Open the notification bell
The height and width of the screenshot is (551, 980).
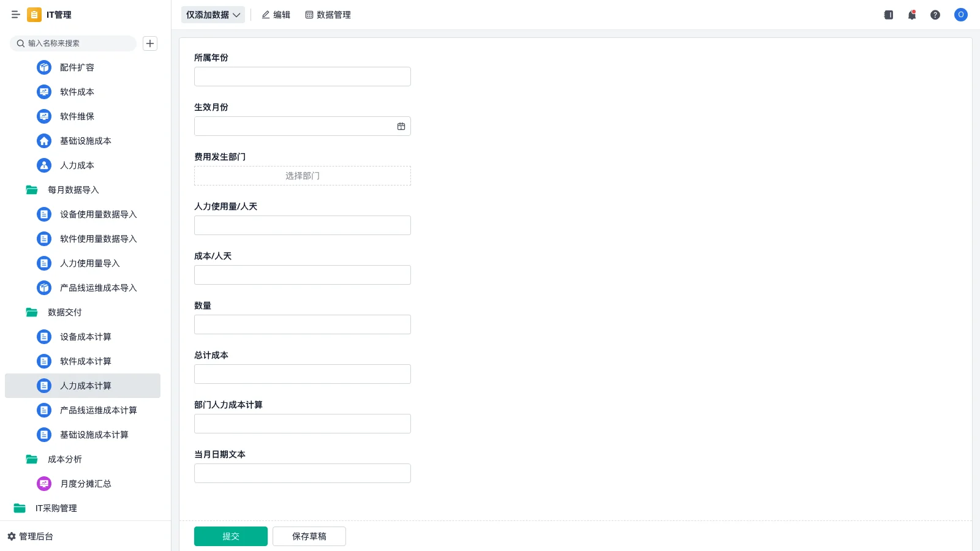pyautogui.click(x=912, y=15)
